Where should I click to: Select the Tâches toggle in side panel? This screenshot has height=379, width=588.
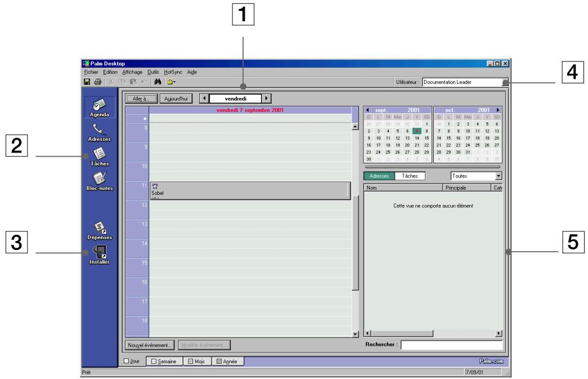point(410,176)
